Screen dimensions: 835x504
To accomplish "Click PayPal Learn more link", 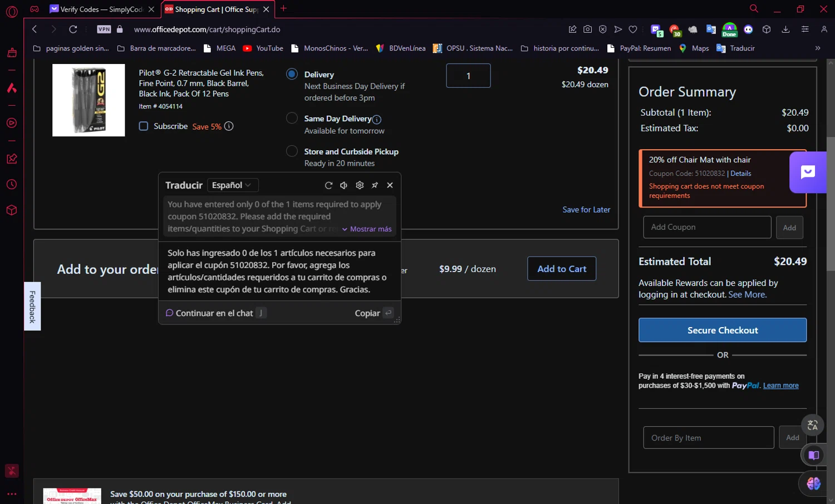I will point(780,386).
